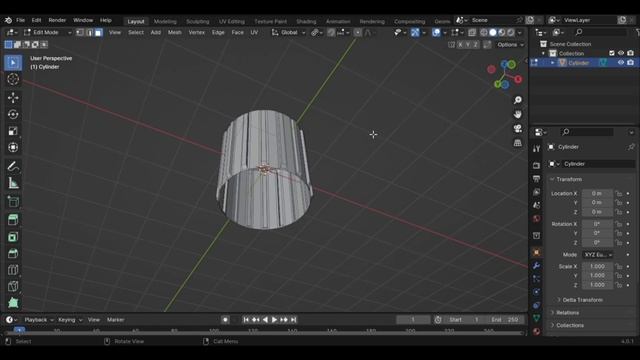Screen dimensions: 640x360
Task: Click the Scale X value field
Action: click(598, 266)
